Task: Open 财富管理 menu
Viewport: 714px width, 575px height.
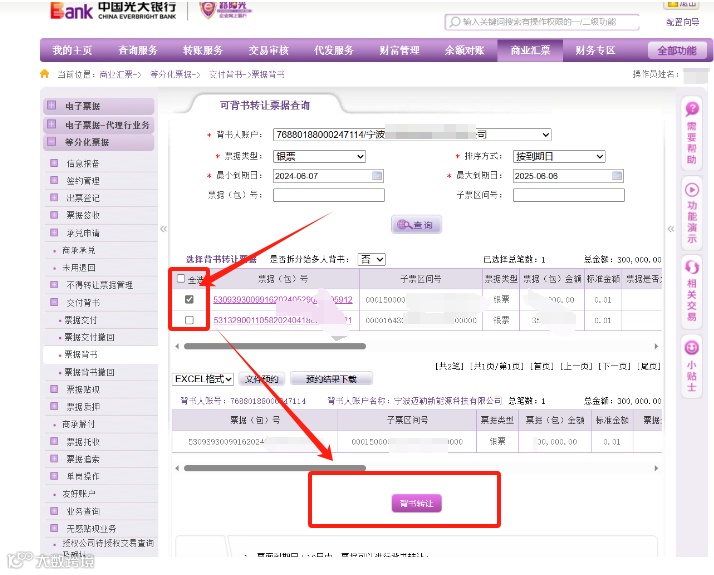Action: pyautogui.click(x=399, y=51)
